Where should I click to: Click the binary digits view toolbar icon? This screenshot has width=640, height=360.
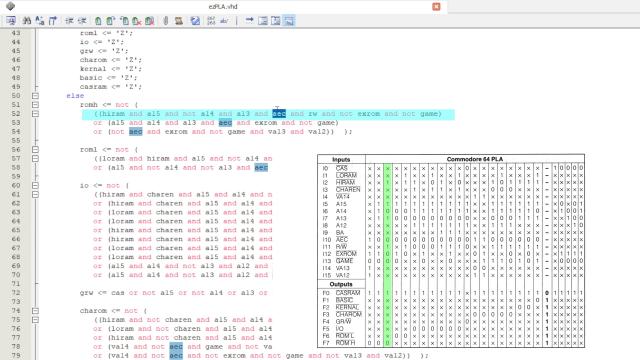211,20
